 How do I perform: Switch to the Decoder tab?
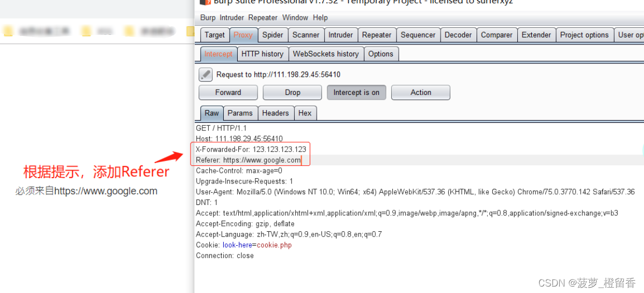pos(458,35)
